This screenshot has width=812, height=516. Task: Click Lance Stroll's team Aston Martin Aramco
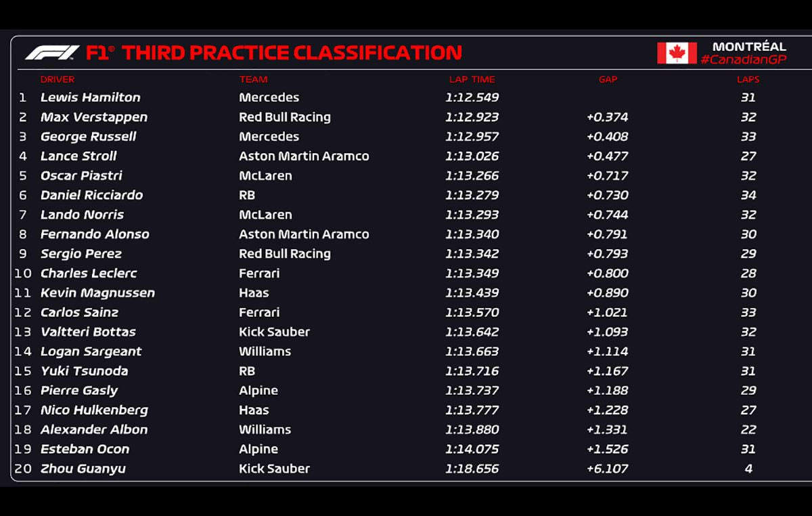(x=304, y=156)
